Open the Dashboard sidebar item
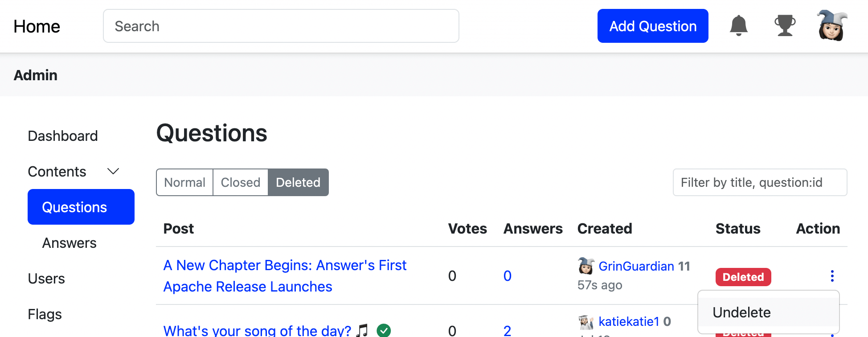The width and height of the screenshot is (868, 337). point(63,136)
